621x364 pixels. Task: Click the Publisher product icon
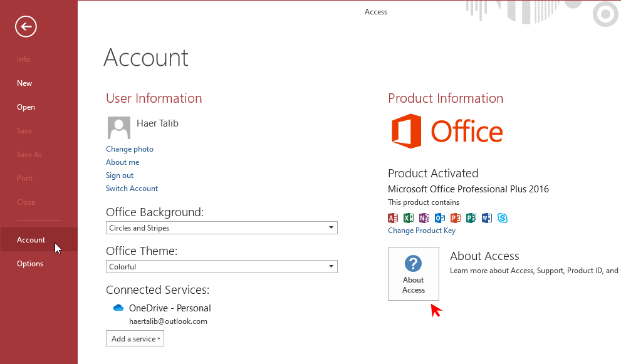(471, 218)
